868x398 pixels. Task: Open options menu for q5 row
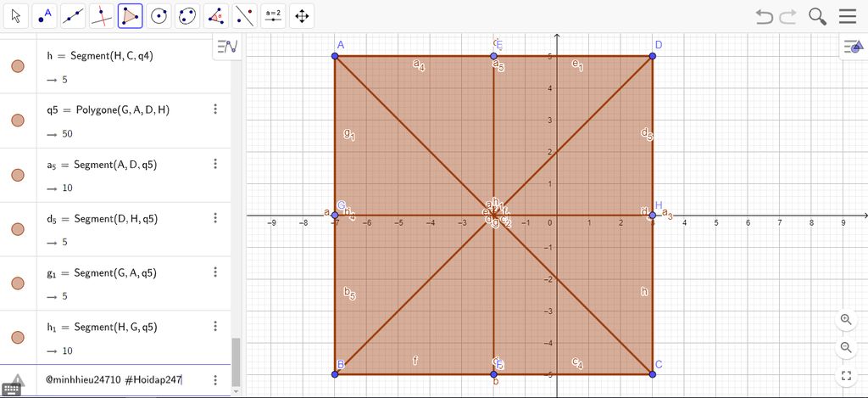(216, 109)
